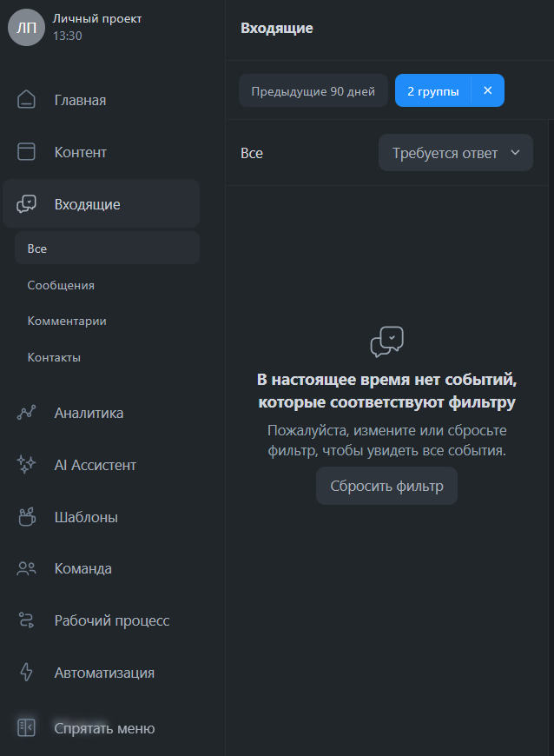This screenshot has height=756, width=554.
Task: Click the Сбросить фильтр button
Action: [x=386, y=486]
